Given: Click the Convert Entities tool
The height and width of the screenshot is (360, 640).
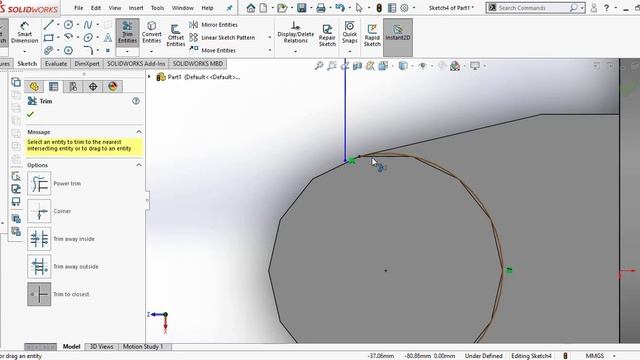Looking at the screenshot, I should click(151, 33).
